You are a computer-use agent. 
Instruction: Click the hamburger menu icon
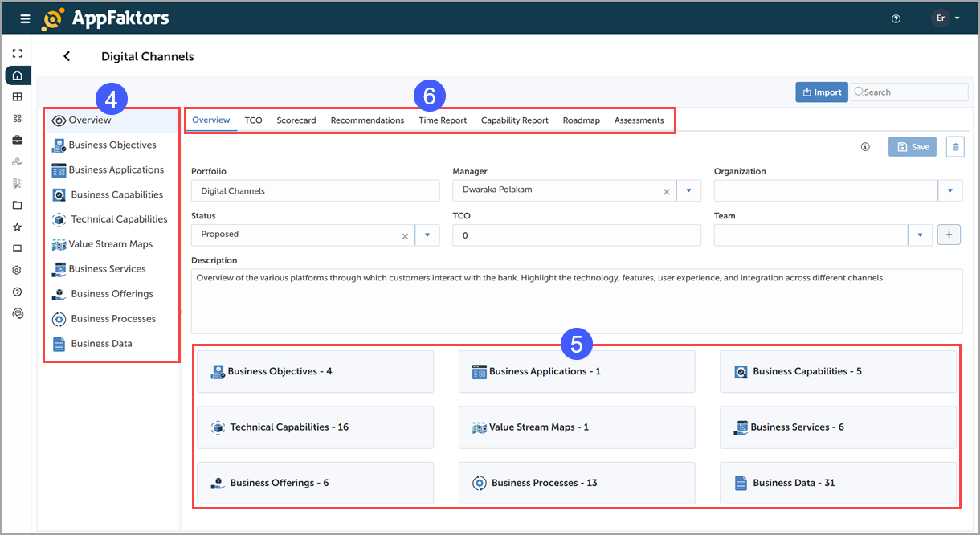click(x=25, y=18)
